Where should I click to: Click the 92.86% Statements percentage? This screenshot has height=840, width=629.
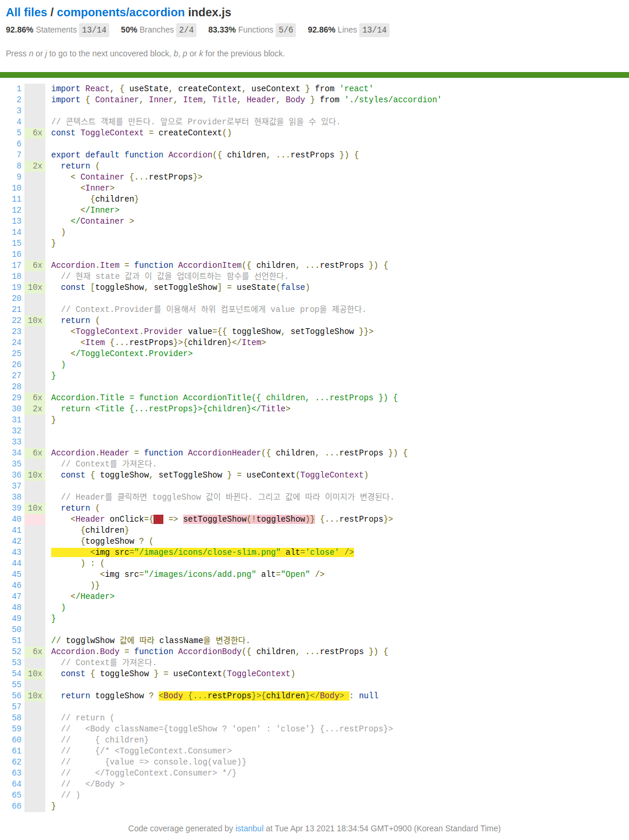(x=20, y=30)
